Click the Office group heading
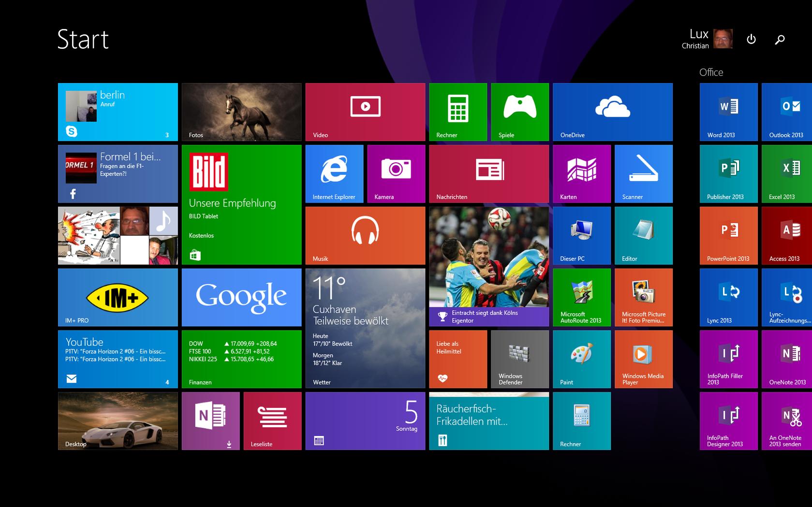This screenshot has height=507, width=812. (x=711, y=72)
